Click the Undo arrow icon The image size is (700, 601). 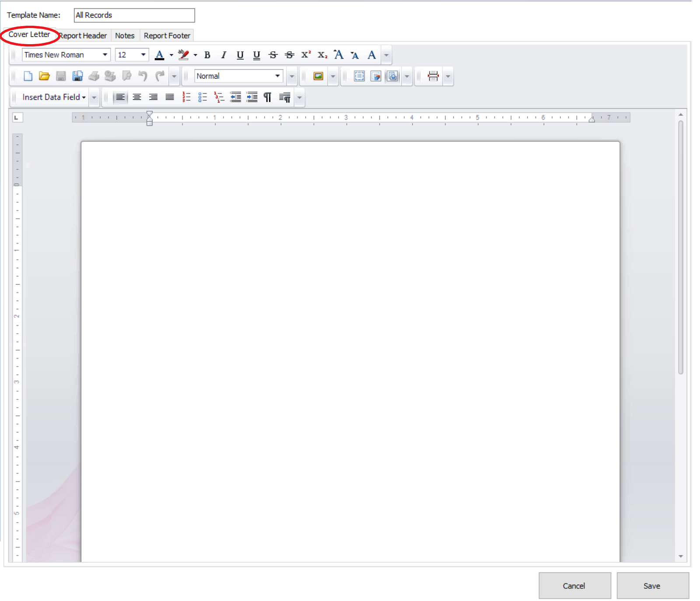pyautogui.click(x=142, y=76)
